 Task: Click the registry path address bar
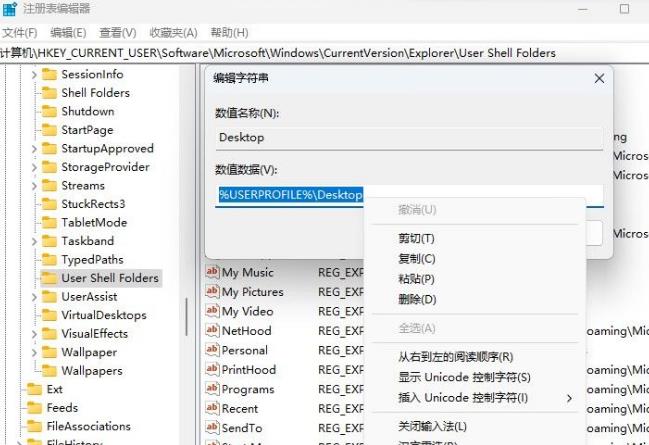pyautogui.click(x=300, y=52)
